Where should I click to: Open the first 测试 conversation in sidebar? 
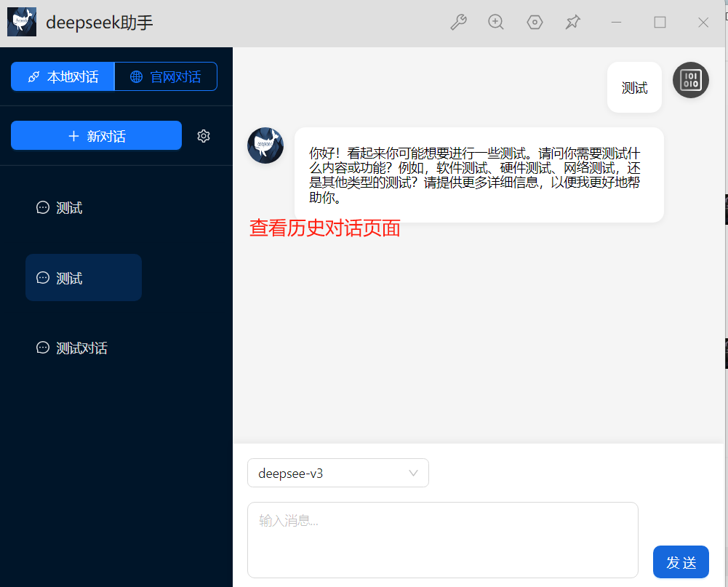84,207
